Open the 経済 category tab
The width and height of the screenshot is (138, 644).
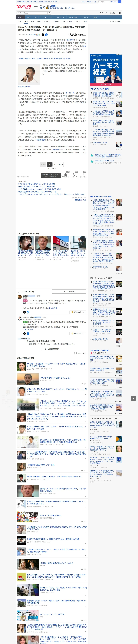[39, 21]
